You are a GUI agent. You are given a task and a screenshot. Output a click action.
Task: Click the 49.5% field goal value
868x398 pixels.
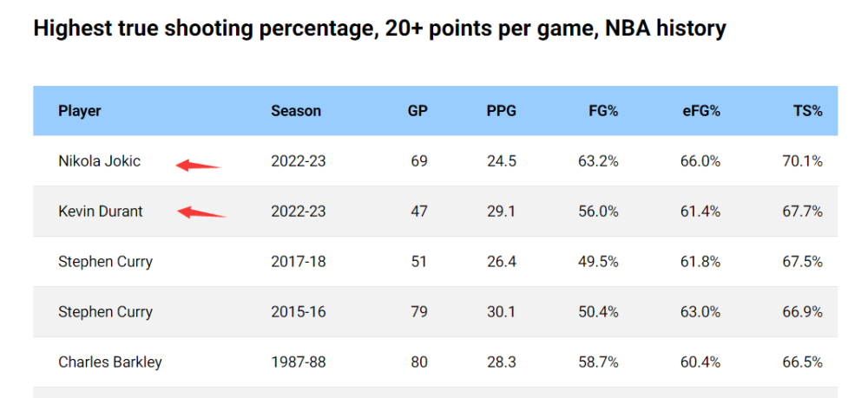click(x=598, y=262)
